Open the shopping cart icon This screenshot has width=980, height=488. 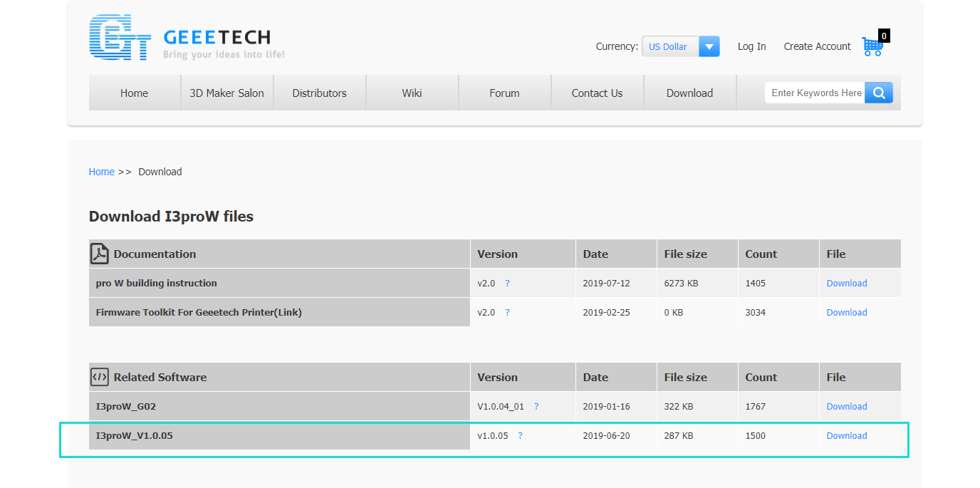872,46
